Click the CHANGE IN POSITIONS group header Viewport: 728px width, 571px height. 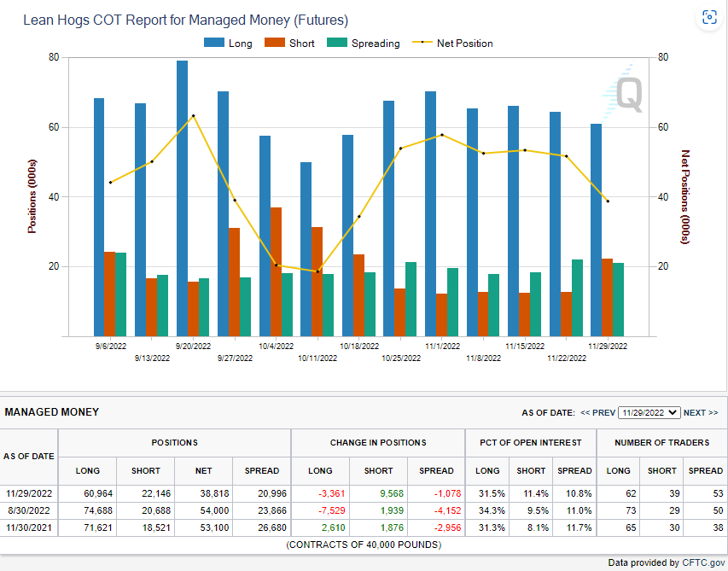coord(378,443)
